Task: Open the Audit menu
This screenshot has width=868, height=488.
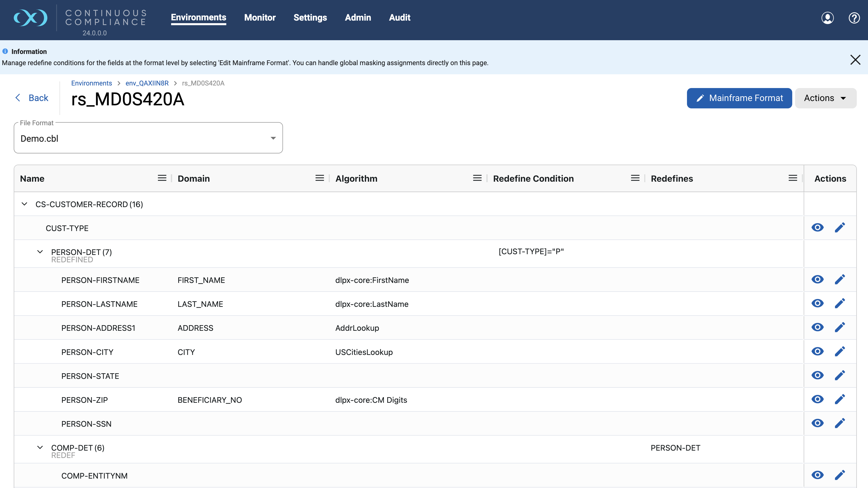Action: [x=399, y=18]
